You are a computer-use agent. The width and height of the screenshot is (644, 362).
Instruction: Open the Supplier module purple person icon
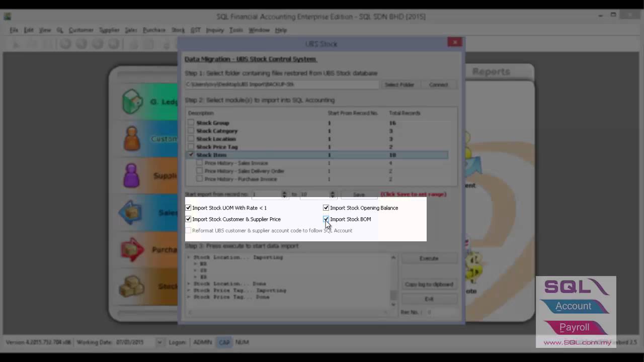(x=131, y=175)
